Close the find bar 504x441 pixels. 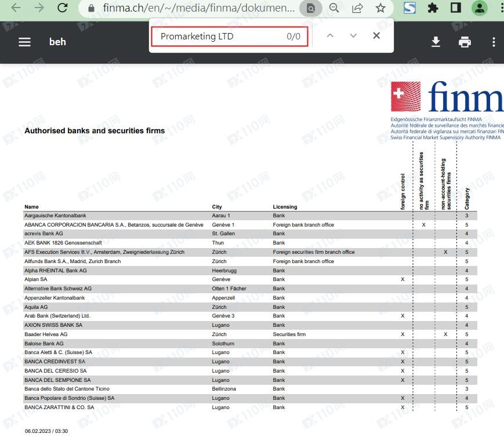376,36
